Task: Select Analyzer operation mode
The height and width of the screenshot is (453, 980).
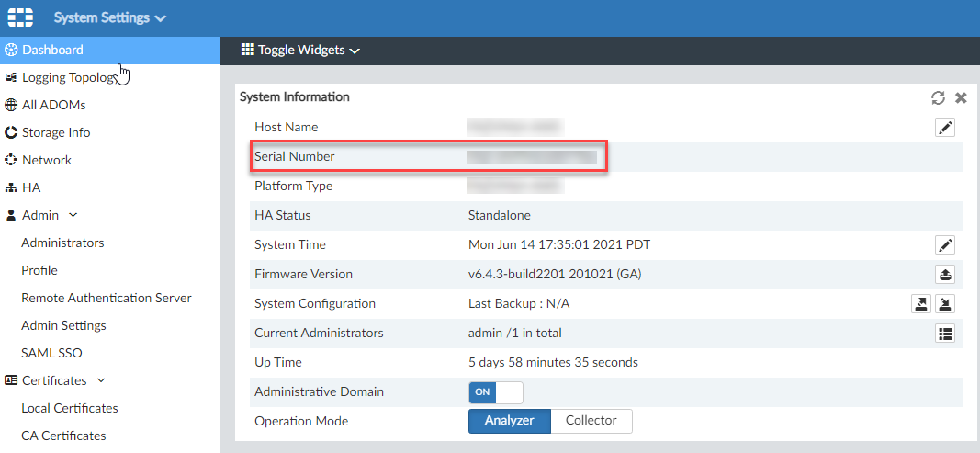Action: coord(510,421)
